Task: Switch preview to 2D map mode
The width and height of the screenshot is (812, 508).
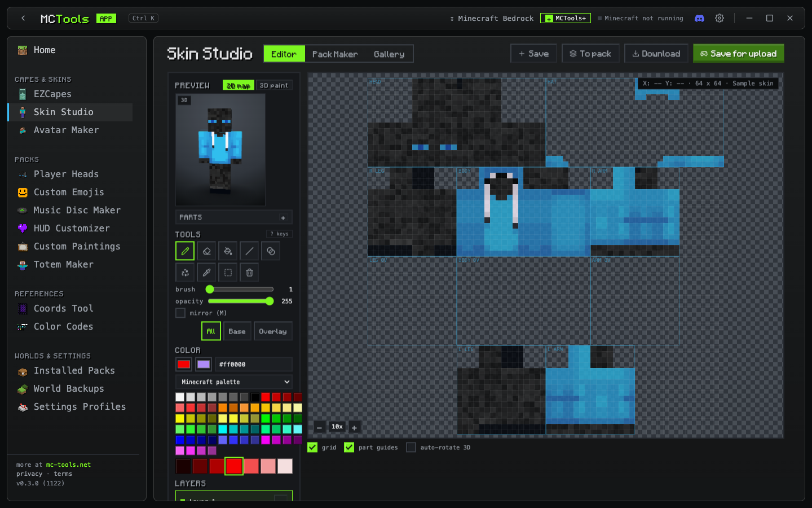Action: [x=239, y=85]
